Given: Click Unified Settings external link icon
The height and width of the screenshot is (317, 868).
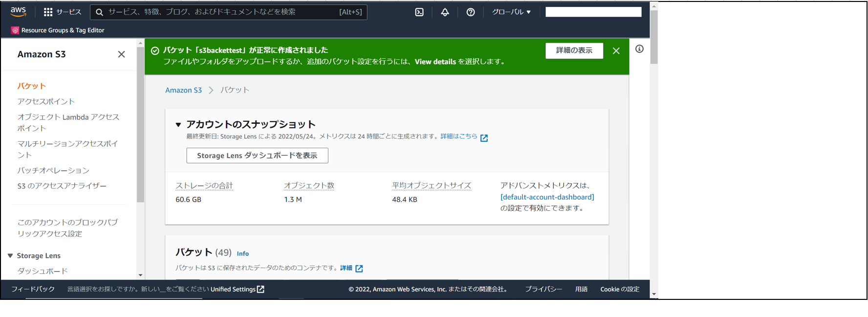Looking at the screenshot, I should tap(261, 289).
